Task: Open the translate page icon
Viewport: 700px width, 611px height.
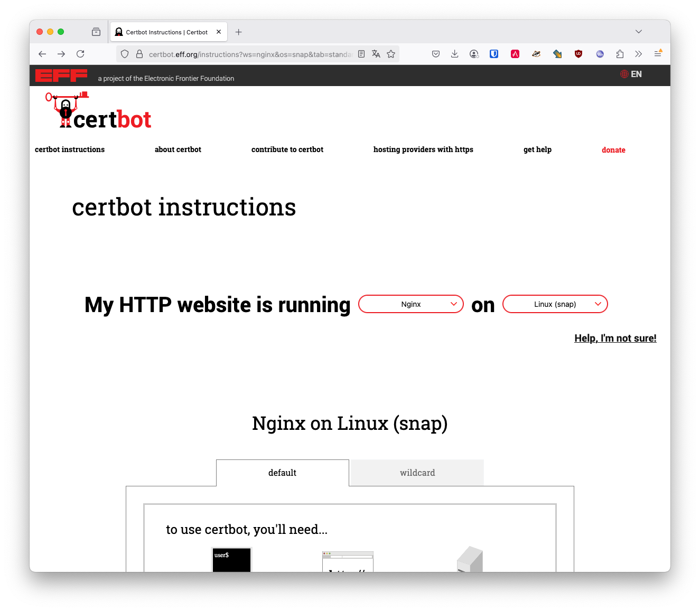Action: coord(376,54)
